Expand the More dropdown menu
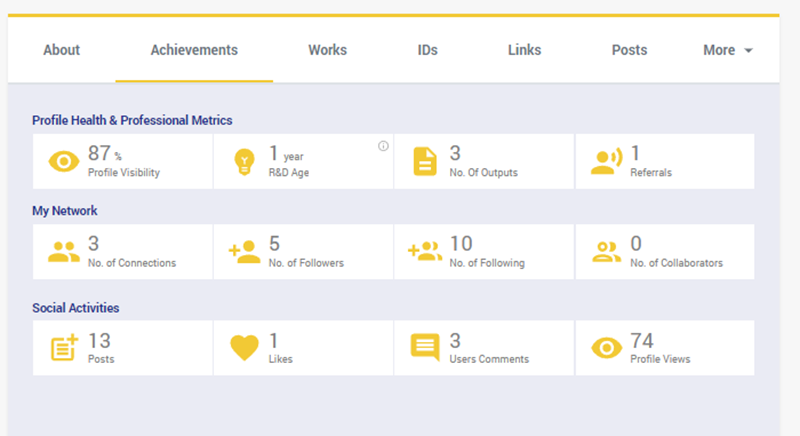Screen dimensions: 800x436 point(727,50)
